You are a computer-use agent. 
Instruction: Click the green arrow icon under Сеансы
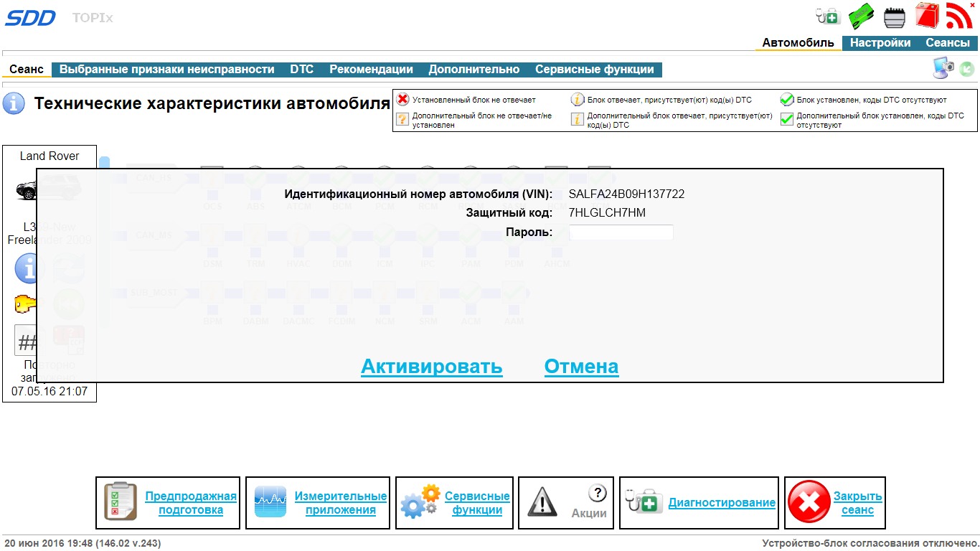[x=967, y=69]
